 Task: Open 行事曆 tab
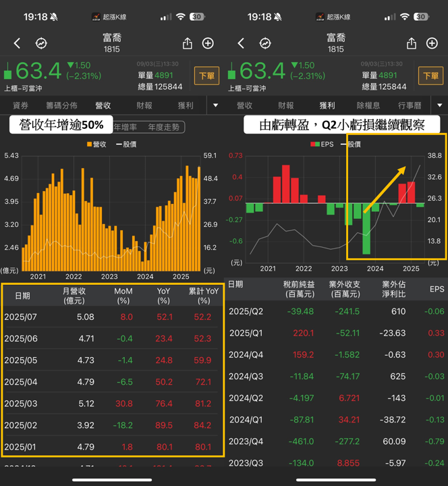click(x=410, y=105)
